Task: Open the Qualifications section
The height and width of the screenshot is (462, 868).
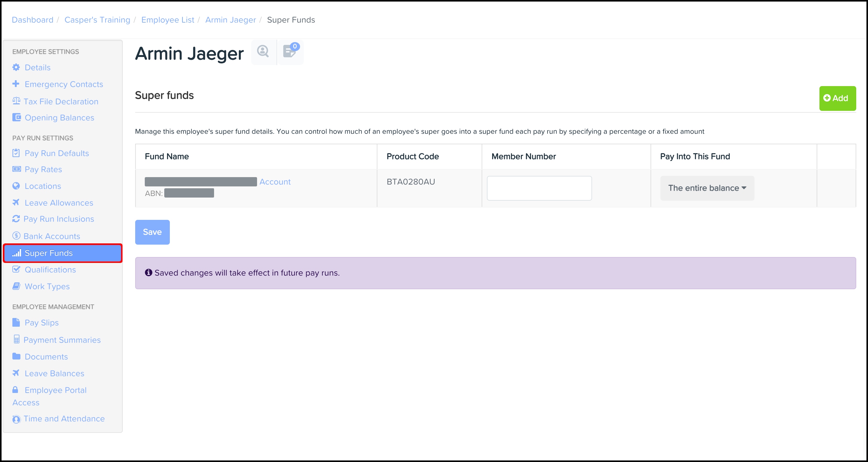Action: tap(50, 270)
